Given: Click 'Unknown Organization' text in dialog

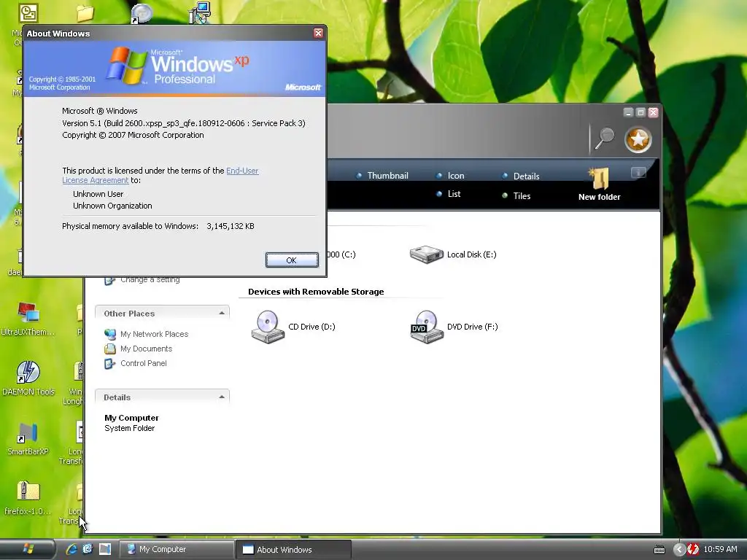Looking at the screenshot, I should (x=112, y=206).
